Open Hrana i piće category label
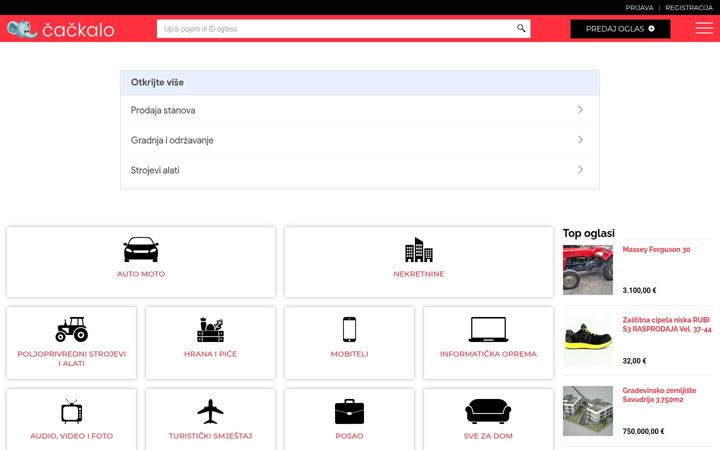Viewport: 720px width, 450px height. [210, 354]
